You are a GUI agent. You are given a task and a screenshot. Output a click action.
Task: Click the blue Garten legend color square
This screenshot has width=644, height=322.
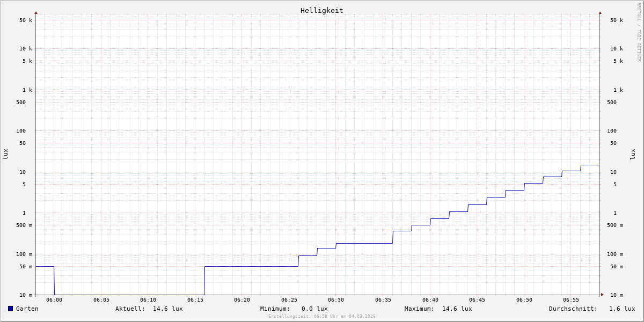[10, 309]
